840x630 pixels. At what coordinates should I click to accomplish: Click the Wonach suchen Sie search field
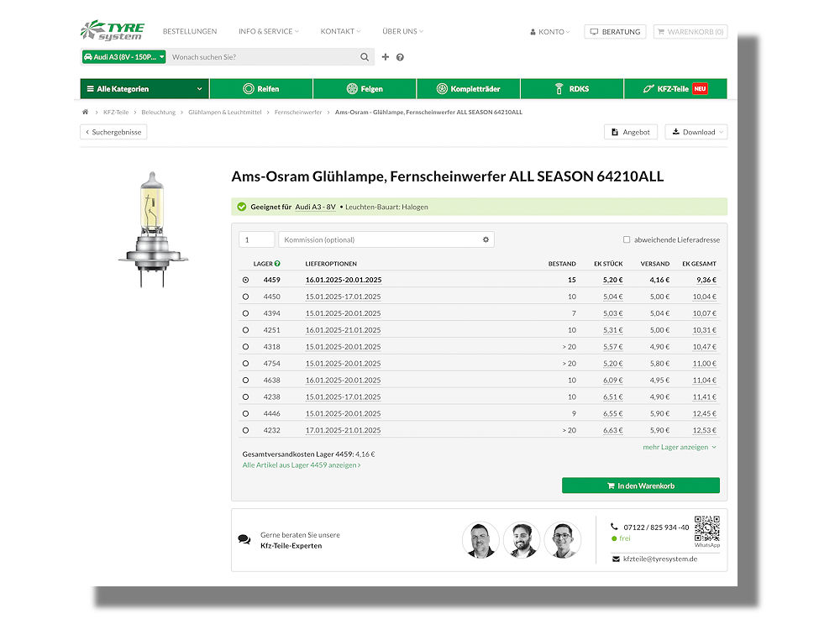pyautogui.click(x=262, y=57)
